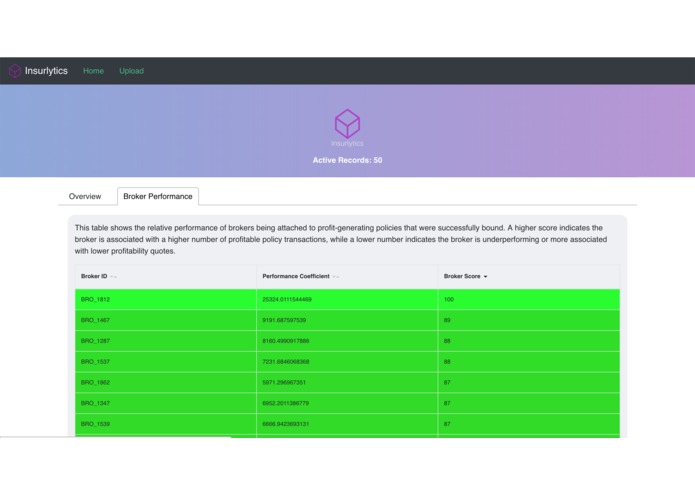Click coefficient value 7231.6846068368
The height and width of the screenshot is (494, 695).
[286, 362]
